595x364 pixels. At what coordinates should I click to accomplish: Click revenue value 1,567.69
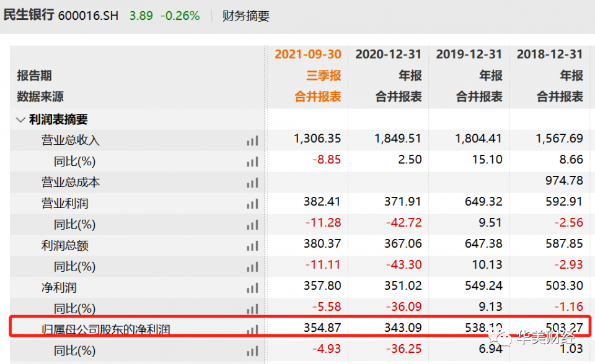(559, 139)
